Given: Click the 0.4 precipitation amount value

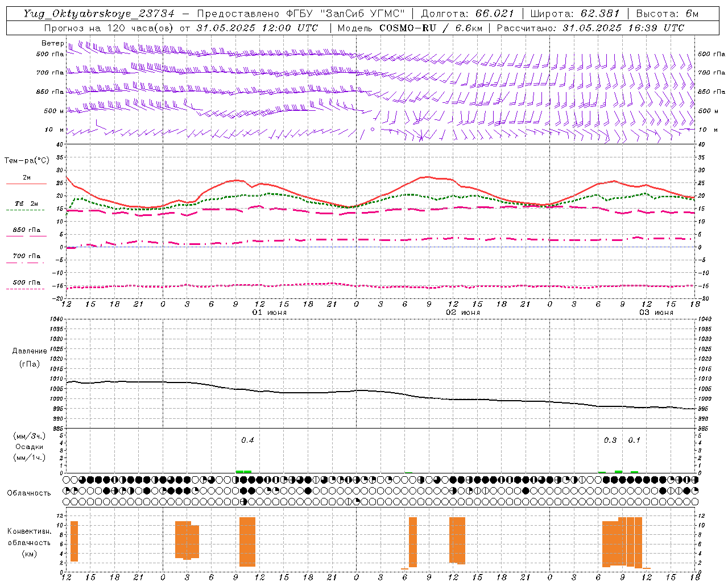Looking at the screenshot, I should 247,440.
